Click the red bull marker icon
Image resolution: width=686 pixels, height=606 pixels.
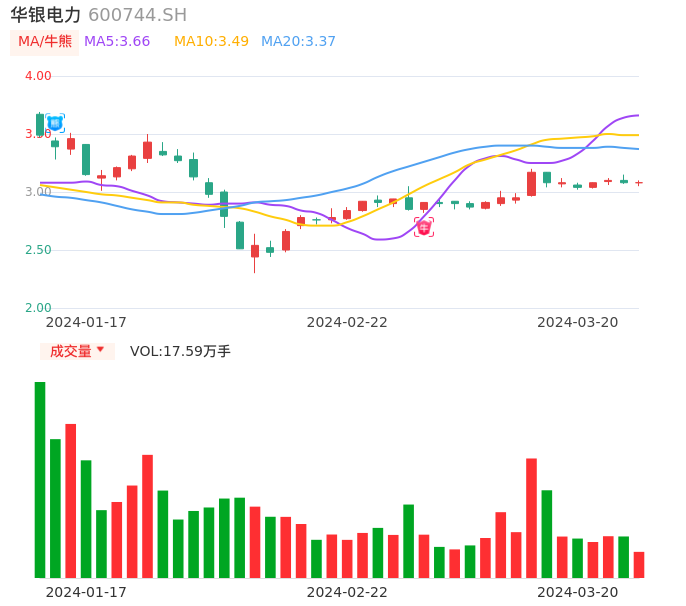424,227
